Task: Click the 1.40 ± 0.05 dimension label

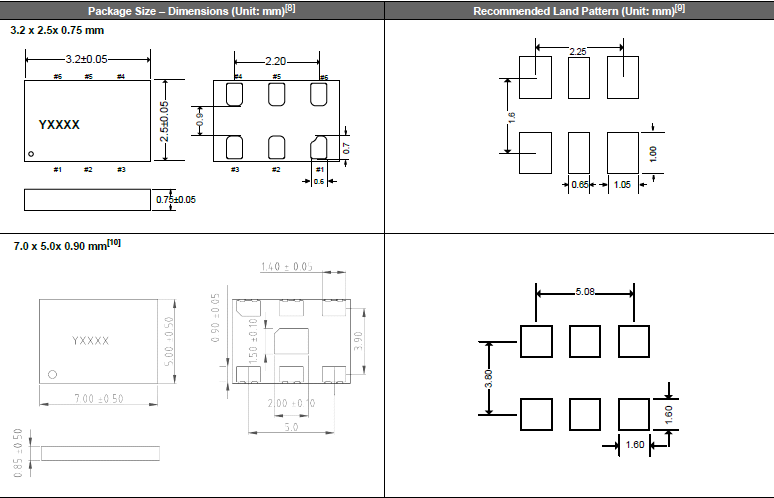Action: 285,267
